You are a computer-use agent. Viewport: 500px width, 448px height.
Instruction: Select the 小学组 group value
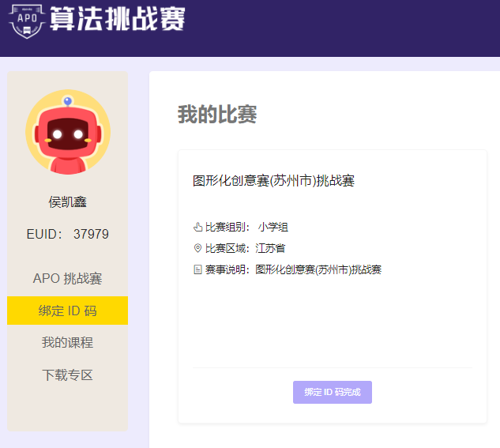[x=273, y=228]
